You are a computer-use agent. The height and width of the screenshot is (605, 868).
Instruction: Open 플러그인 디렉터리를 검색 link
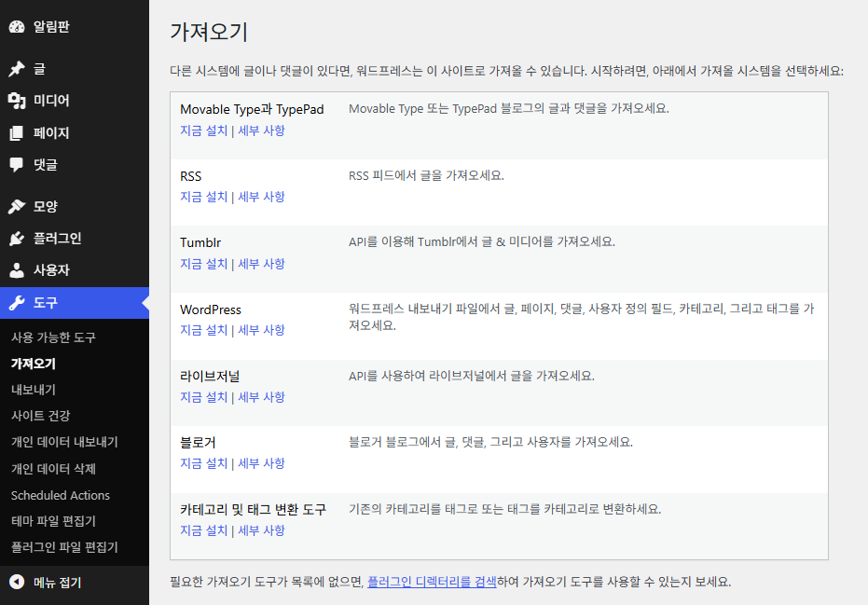click(x=432, y=582)
